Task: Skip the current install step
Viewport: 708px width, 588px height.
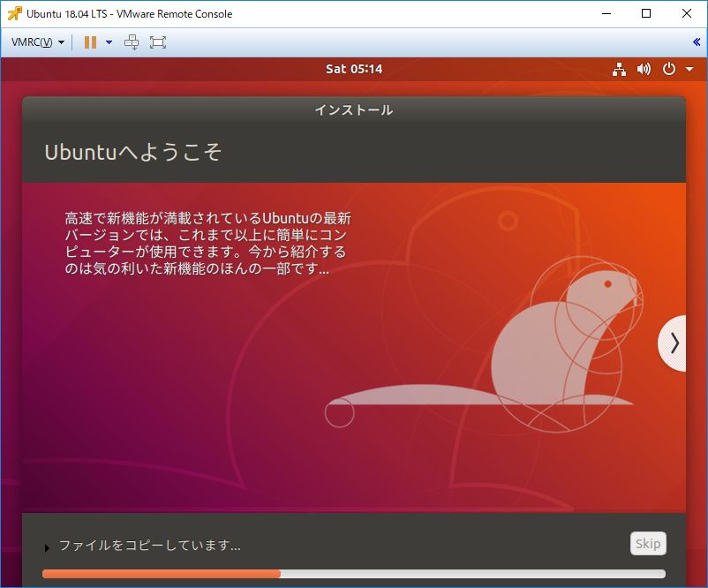Action: coord(648,543)
